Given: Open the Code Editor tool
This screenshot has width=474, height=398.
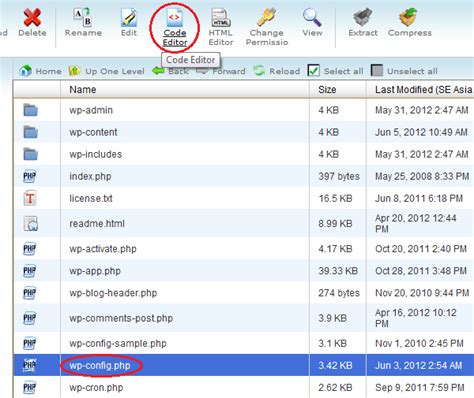Looking at the screenshot, I should pyautogui.click(x=175, y=27).
